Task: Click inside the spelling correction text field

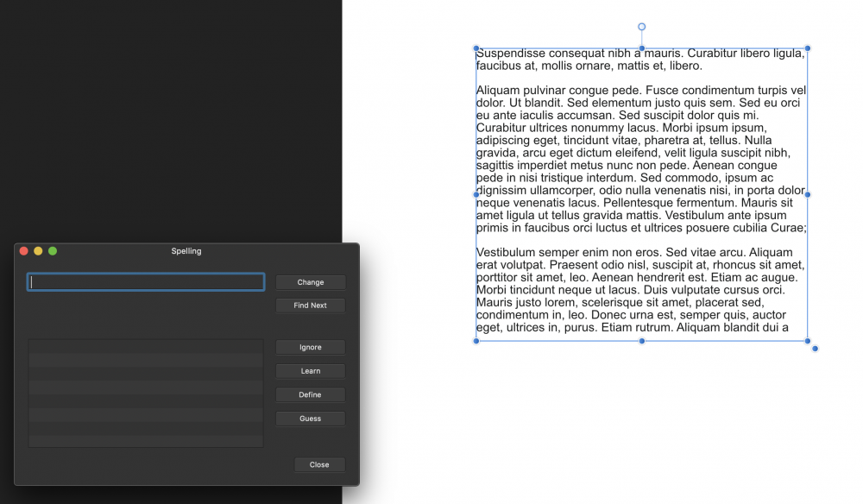Action: coord(145,281)
